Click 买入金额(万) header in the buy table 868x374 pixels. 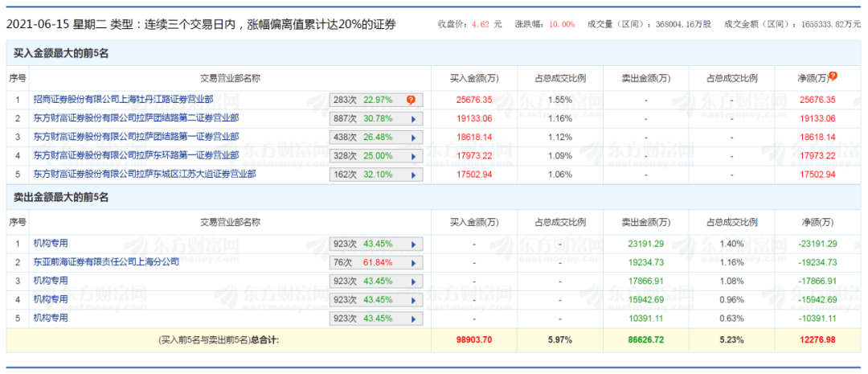pos(474,78)
